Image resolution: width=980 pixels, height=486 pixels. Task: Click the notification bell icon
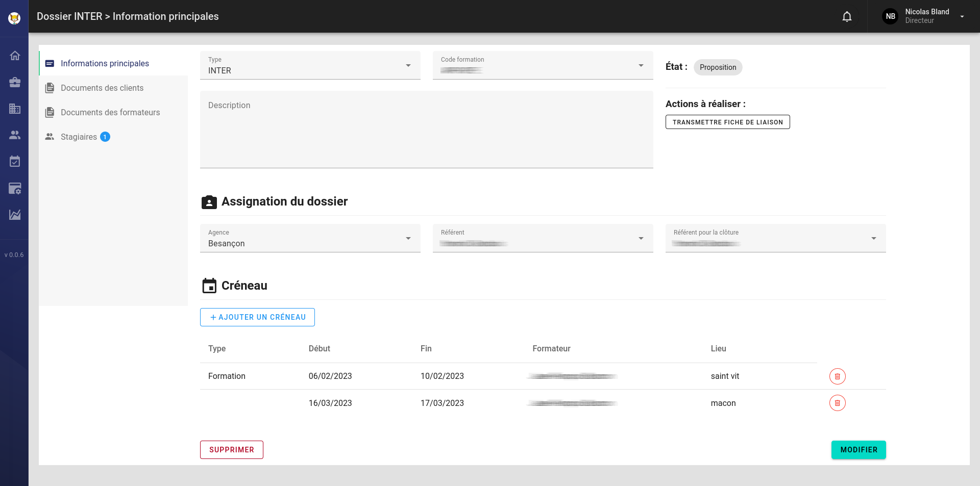(847, 17)
